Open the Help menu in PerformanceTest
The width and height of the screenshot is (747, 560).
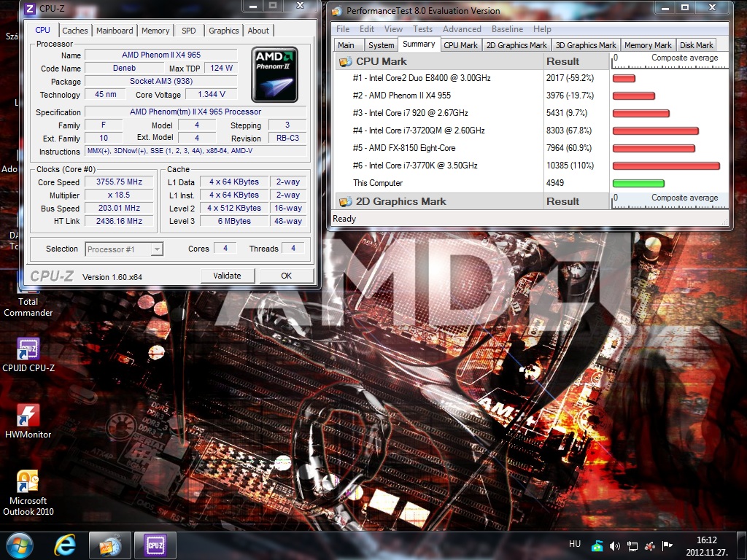(542, 29)
